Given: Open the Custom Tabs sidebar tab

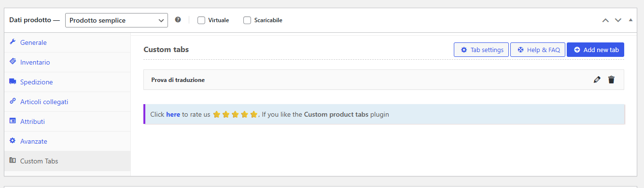Looking at the screenshot, I should (67, 161).
